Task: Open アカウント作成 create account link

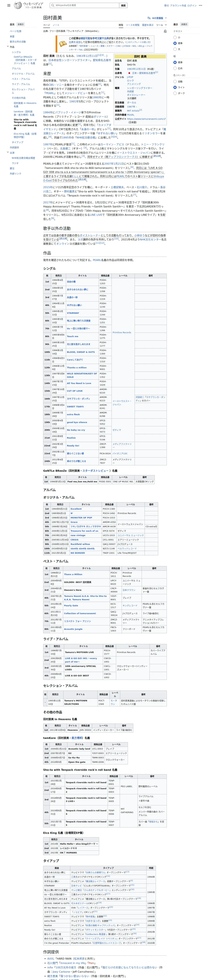Action: [x=178, y=5]
